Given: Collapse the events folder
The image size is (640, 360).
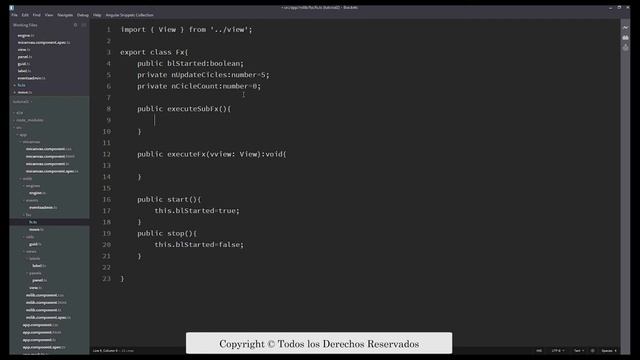Looking at the screenshot, I should click(31, 200).
